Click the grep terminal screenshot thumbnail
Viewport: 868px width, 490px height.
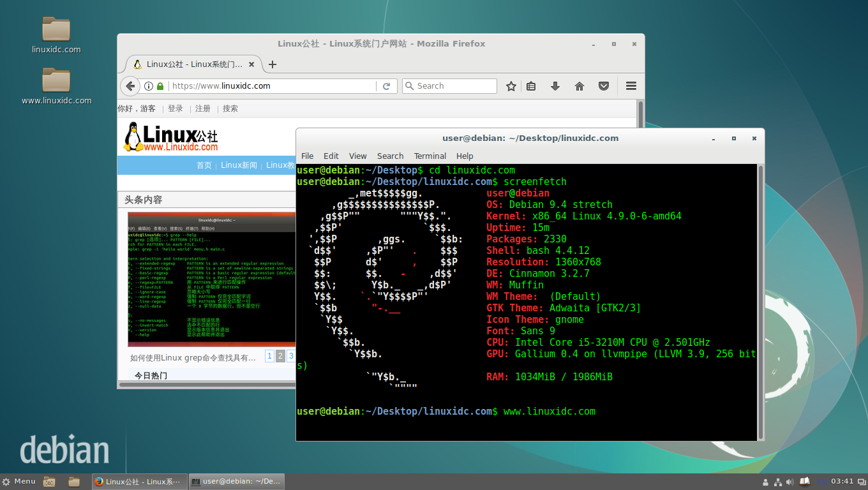point(212,279)
